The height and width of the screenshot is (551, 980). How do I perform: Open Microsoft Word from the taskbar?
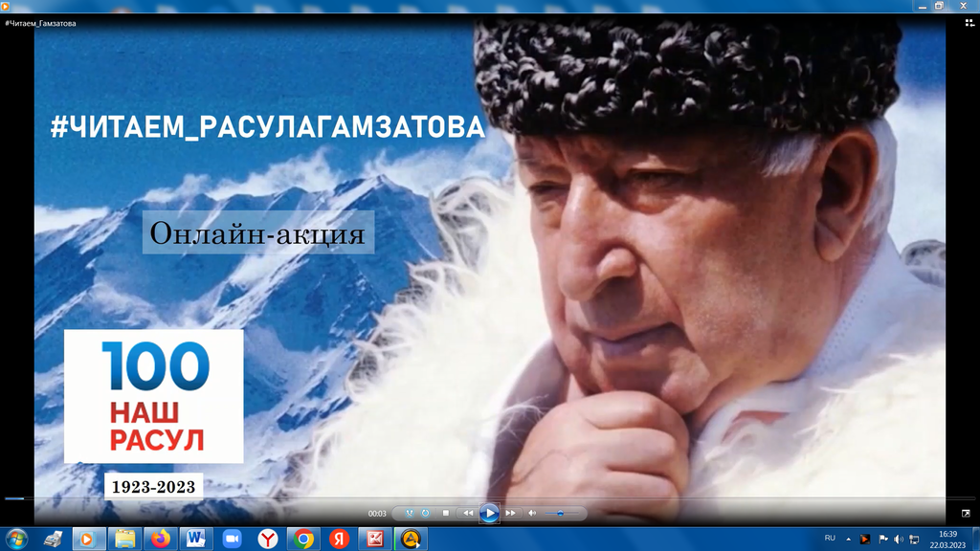coord(195,539)
